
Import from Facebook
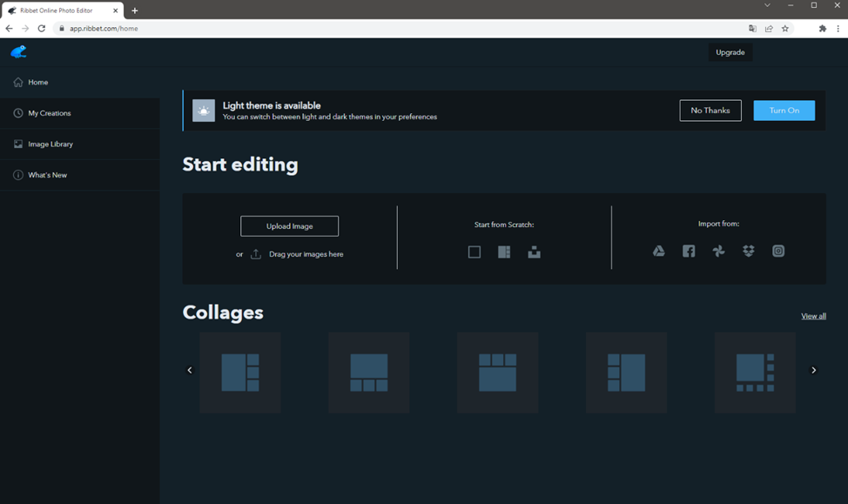689,251
